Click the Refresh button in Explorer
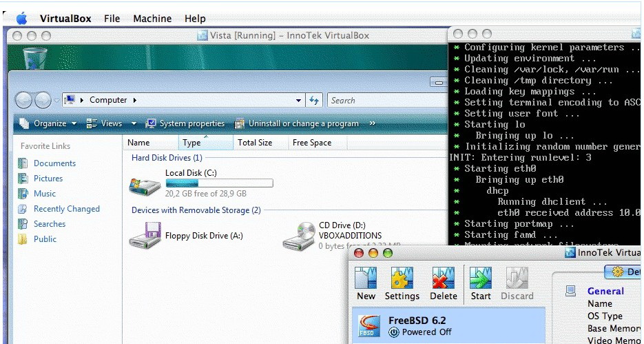Viewport: 644px width, 344px height. (314, 100)
